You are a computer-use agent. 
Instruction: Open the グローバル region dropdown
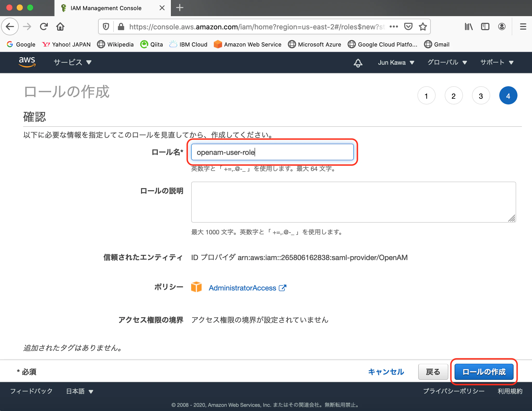click(x=447, y=62)
